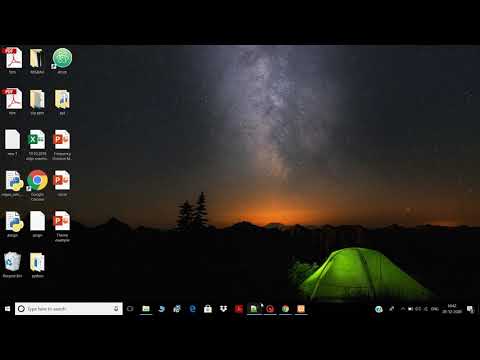
Task: Select the Recycle Bin desktop icon
Action: coord(12,265)
